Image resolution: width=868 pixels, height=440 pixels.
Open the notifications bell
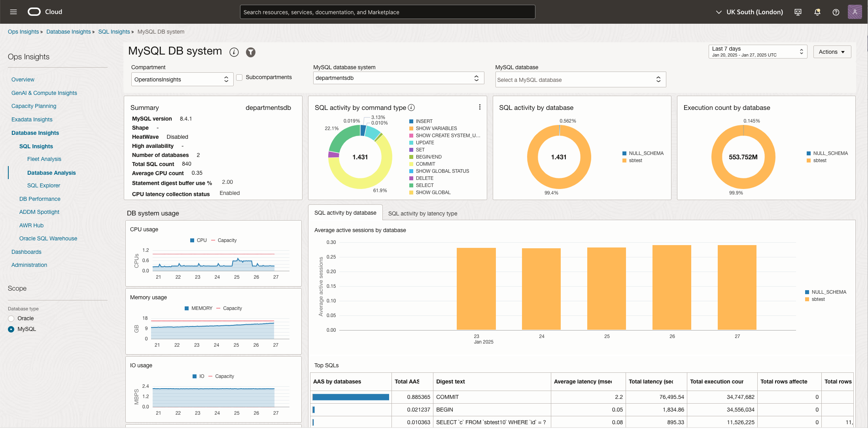tap(817, 12)
